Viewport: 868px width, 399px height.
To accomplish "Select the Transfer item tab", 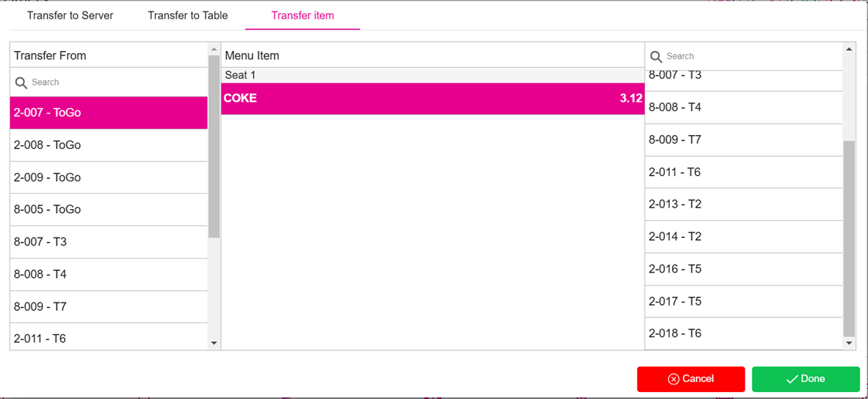I will [302, 15].
